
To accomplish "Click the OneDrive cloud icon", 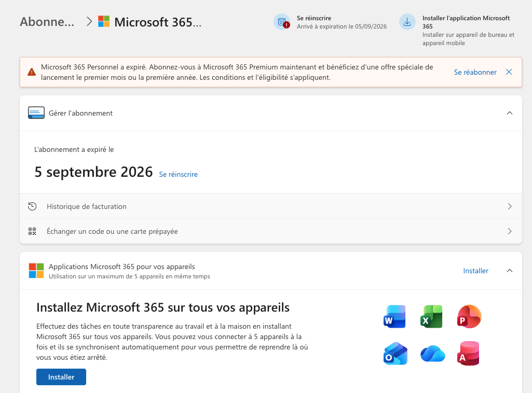I will tap(432, 354).
